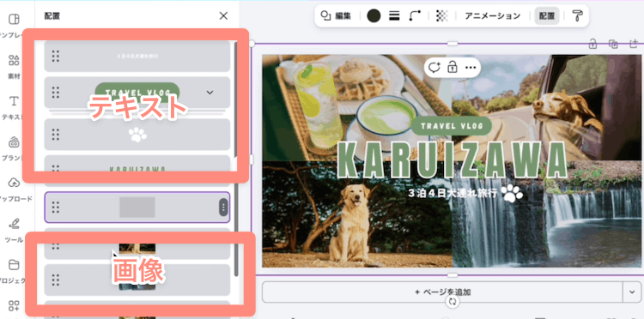This screenshot has width=644, height=319.
Task: Open the border line style icon
Action: coord(394,16)
